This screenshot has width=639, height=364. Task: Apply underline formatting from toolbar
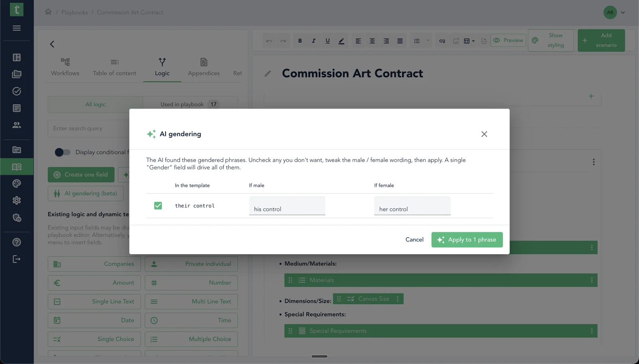tap(327, 41)
